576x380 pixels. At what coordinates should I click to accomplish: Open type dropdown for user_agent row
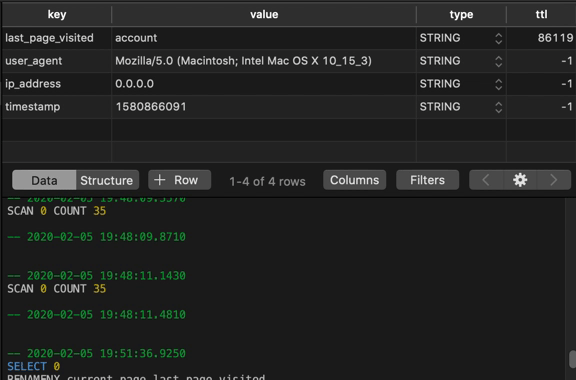tap(498, 61)
